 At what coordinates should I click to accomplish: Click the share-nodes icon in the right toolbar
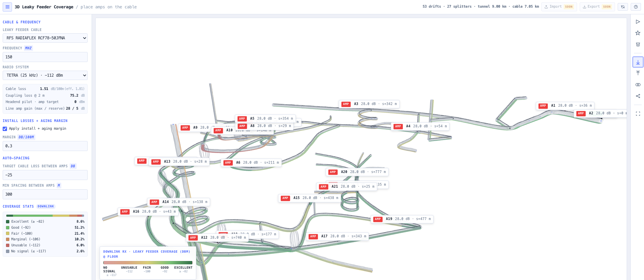pos(638,96)
